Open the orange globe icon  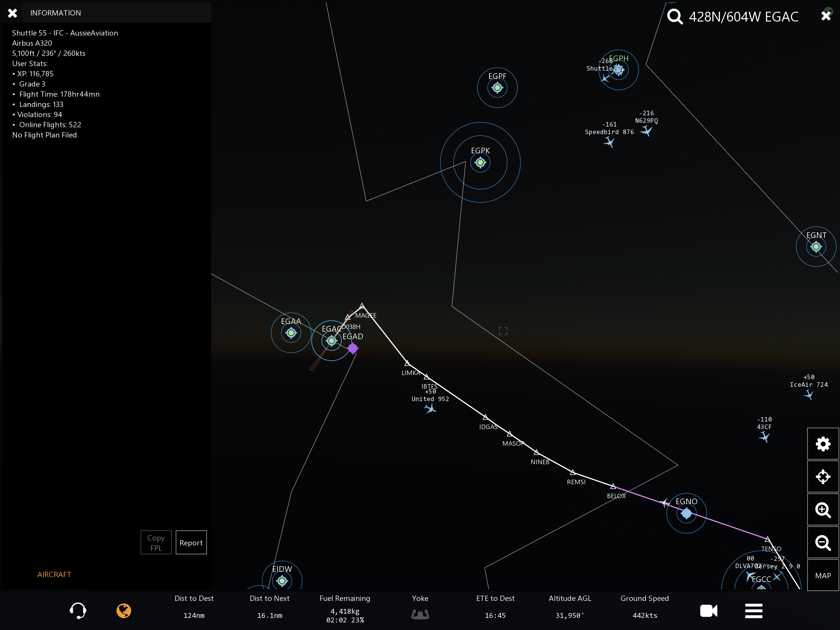coord(124,611)
